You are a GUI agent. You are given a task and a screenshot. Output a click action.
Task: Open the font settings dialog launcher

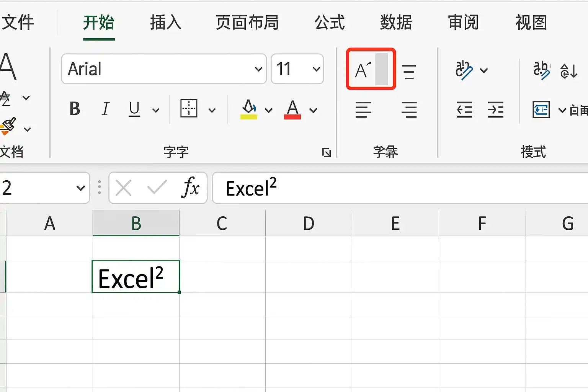pos(327,152)
